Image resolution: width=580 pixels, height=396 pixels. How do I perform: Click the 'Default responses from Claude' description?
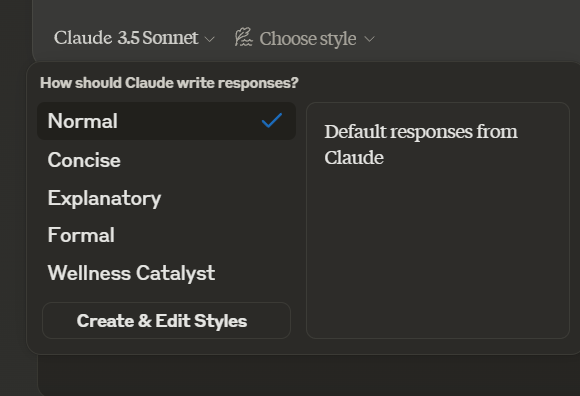coord(421,145)
